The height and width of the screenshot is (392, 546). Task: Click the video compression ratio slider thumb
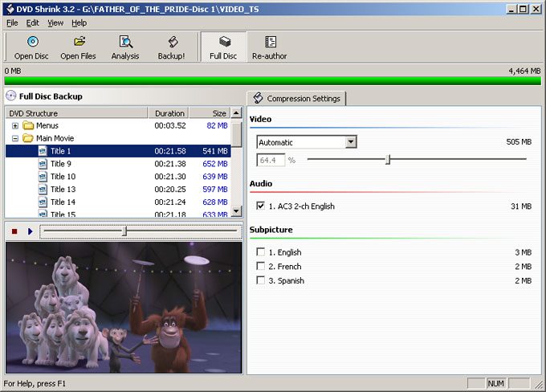click(388, 160)
